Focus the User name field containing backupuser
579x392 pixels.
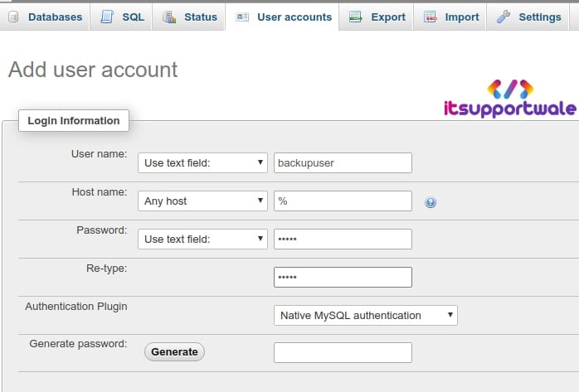343,163
